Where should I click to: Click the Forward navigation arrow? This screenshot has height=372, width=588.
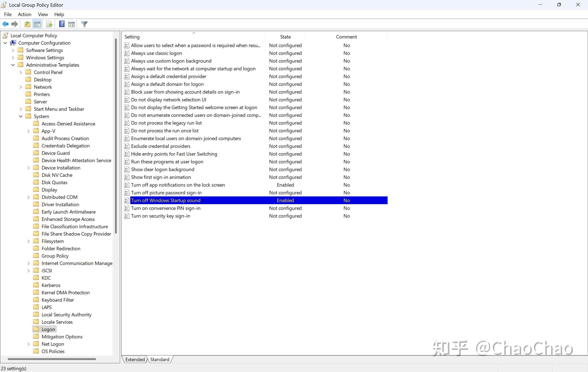tap(14, 24)
